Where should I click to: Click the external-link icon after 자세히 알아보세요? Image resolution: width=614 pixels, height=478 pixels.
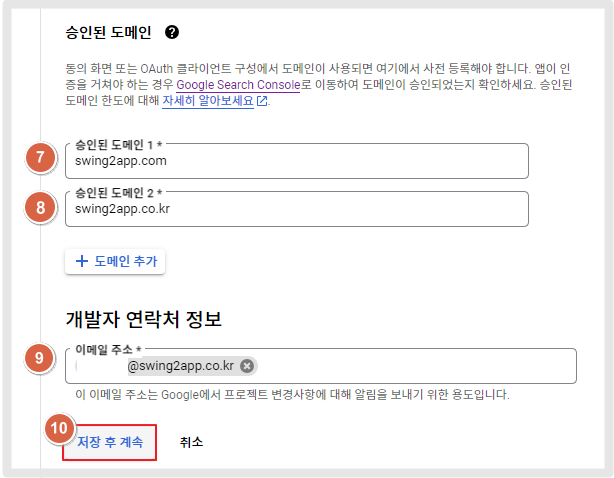[262, 101]
